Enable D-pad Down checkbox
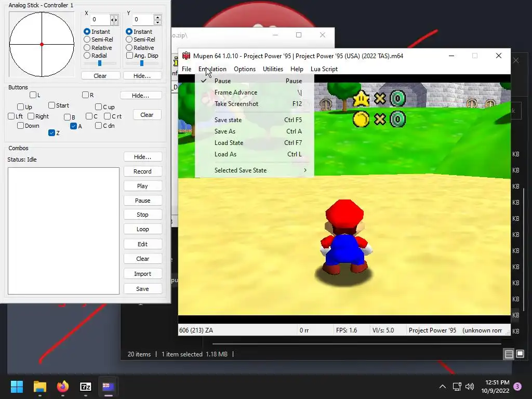Viewport: 532px width, 399px height. [20, 126]
